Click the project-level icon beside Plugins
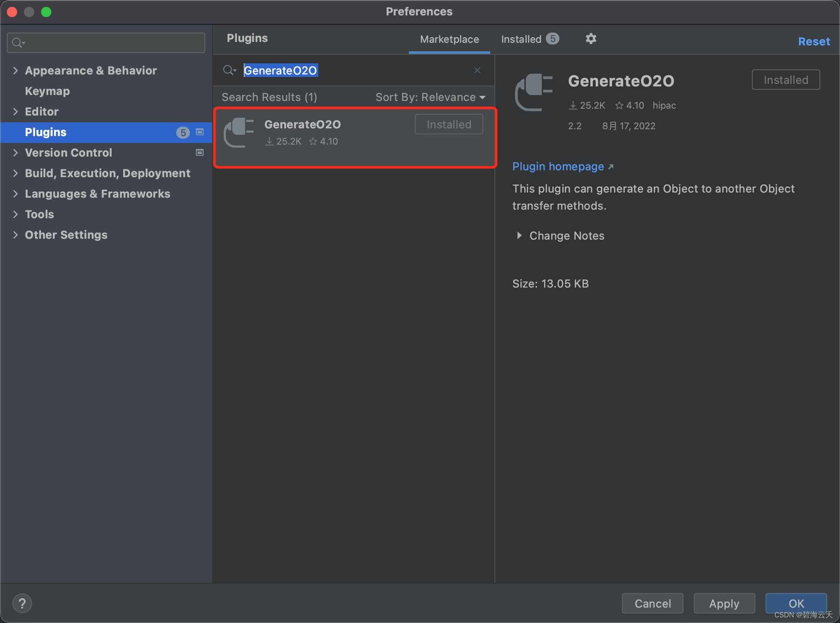Image resolution: width=840 pixels, height=623 pixels. 200,132
